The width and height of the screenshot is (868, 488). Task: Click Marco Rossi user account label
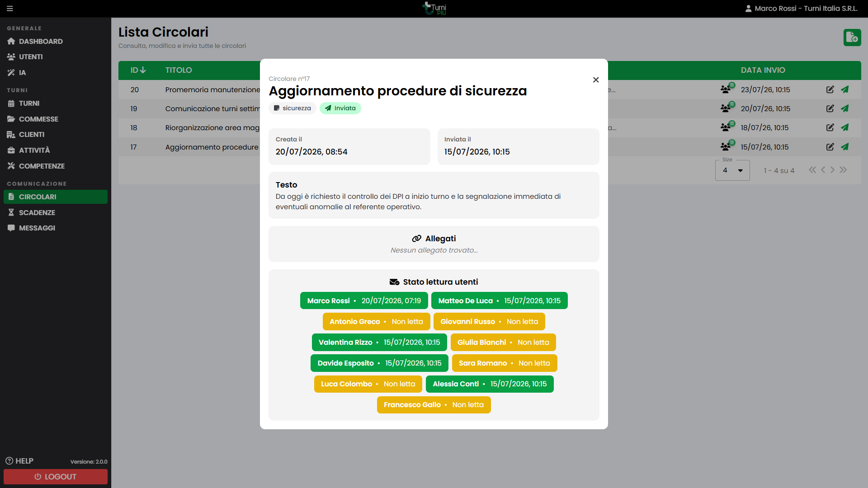click(801, 9)
